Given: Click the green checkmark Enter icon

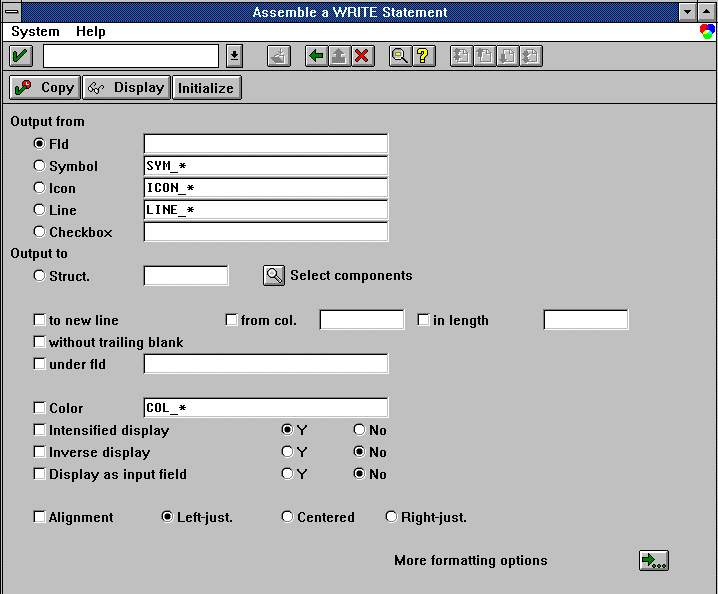Looking at the screenshot, I should coord(21,56).
